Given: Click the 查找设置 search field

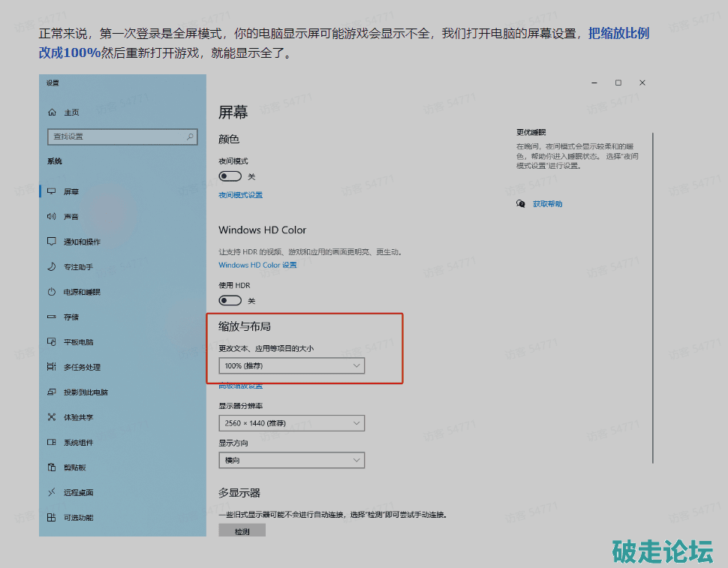Looking at the screenshot, I should pyautogui.click(x=116, y=137).
